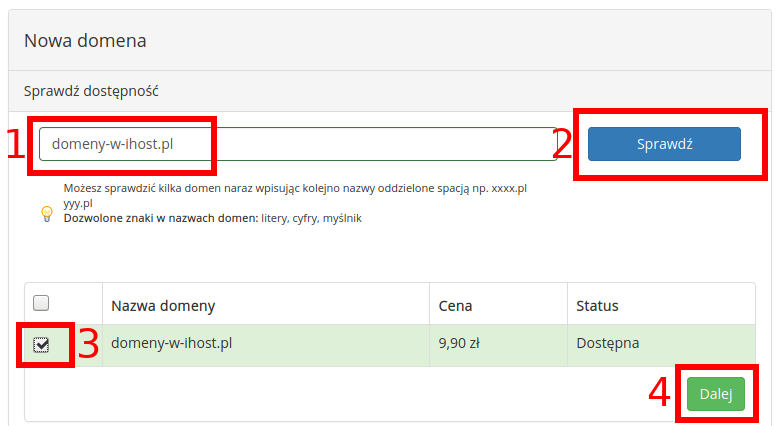
Task: Toggle the select-all checkbox in table header
Action: 41,303
